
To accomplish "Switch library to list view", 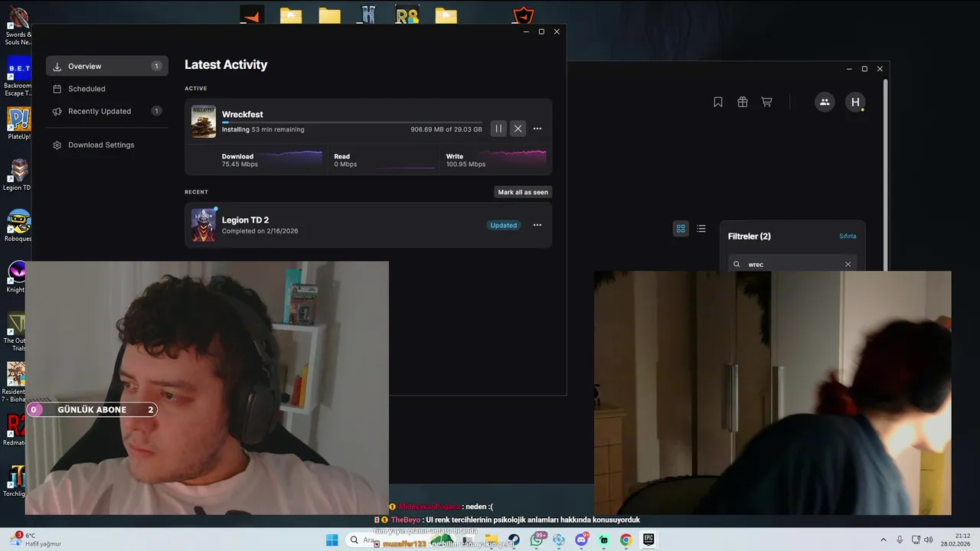I will point(701,228).
